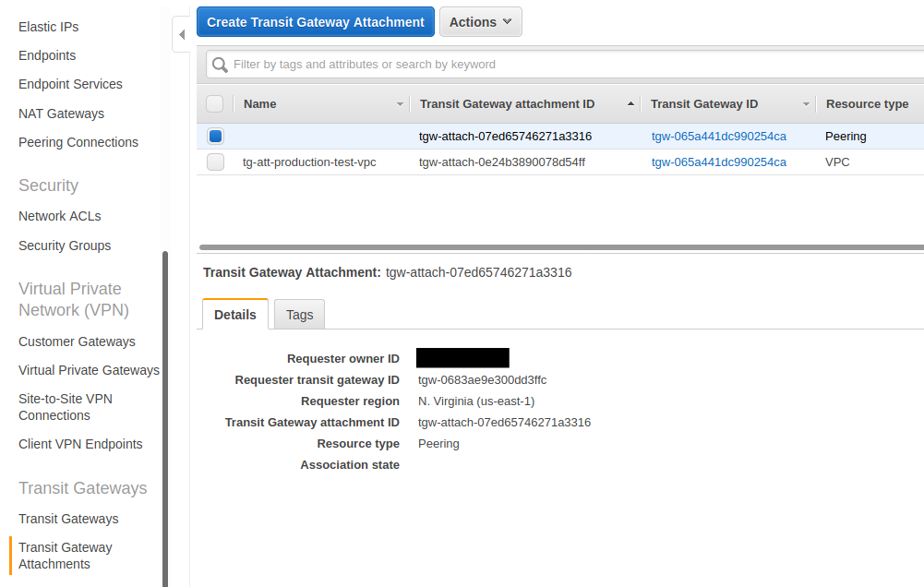Click the Resource type column header
Screen dimensions: 924x587
click(x=867, y=103)
